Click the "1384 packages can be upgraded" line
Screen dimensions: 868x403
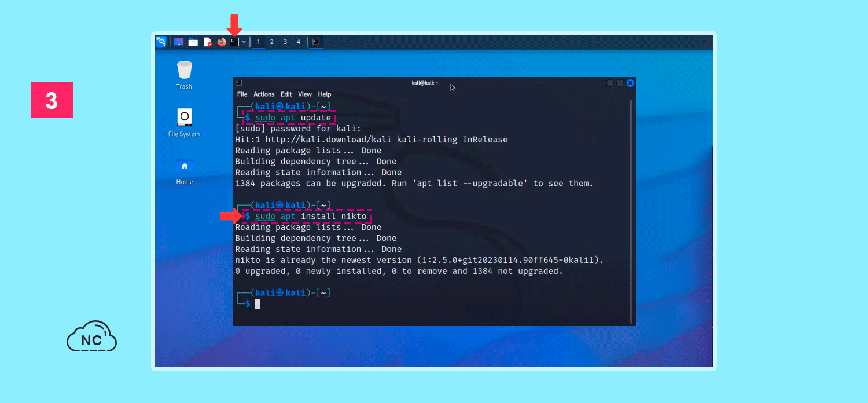tap(414, 184)
